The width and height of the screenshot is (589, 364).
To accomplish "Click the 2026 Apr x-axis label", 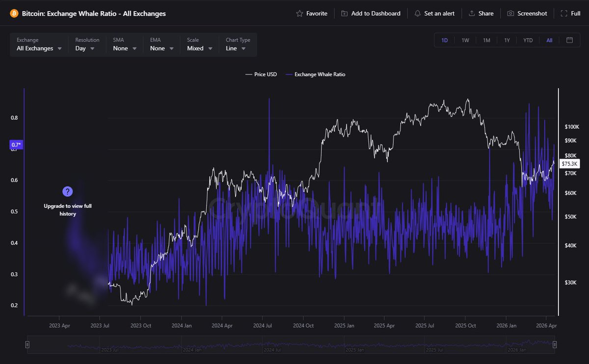I will (x=546, y=326).
